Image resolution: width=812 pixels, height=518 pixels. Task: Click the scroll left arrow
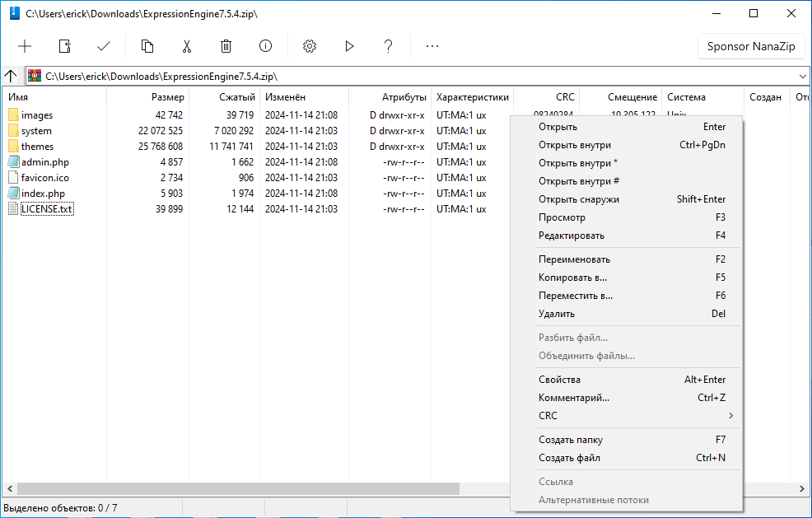click(x=9, y=488)
